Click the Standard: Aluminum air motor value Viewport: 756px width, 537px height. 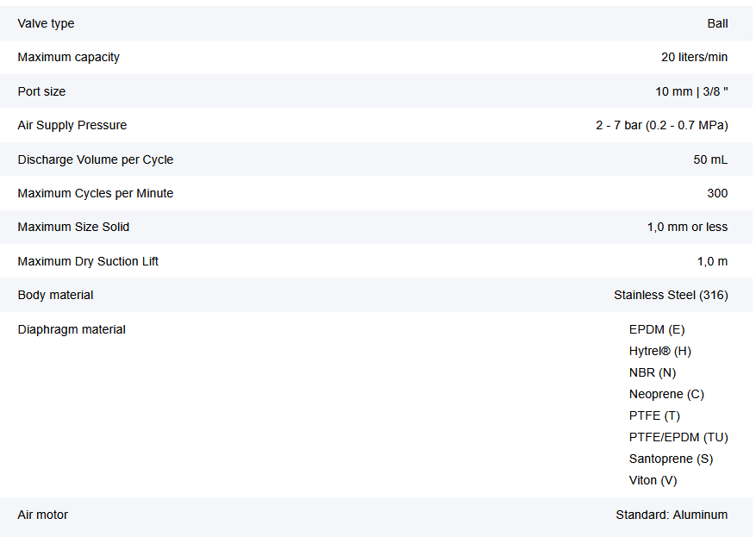click(x=672, y=515)
